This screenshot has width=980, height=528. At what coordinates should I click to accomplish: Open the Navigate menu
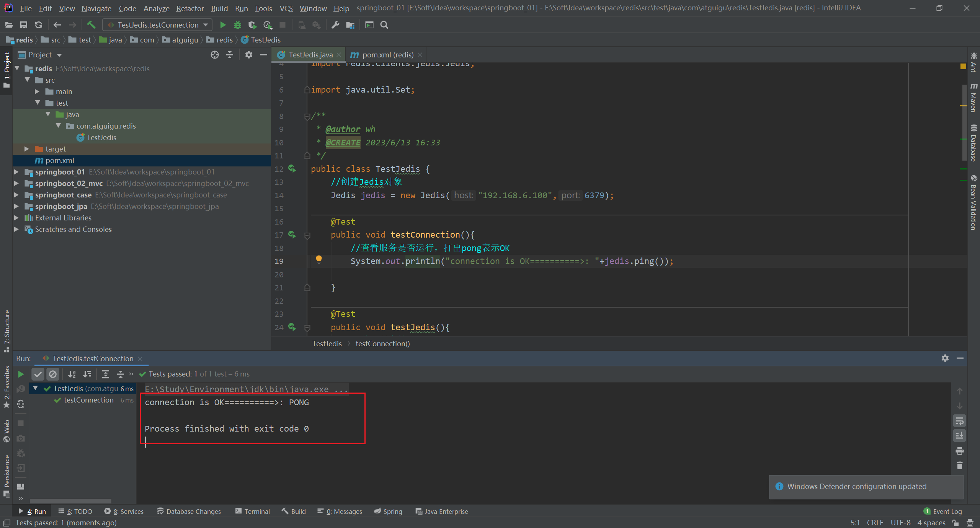click(96, 8)
